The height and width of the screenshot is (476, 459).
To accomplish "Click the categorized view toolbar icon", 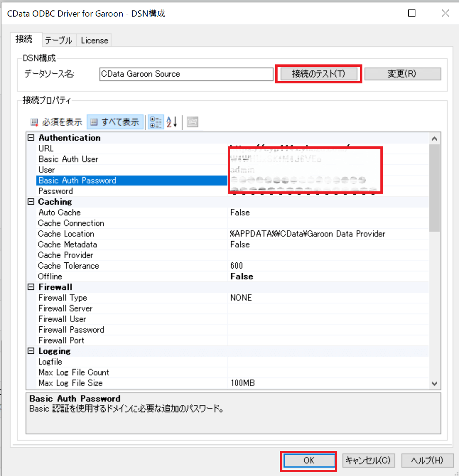I will (x=156, y=122).
